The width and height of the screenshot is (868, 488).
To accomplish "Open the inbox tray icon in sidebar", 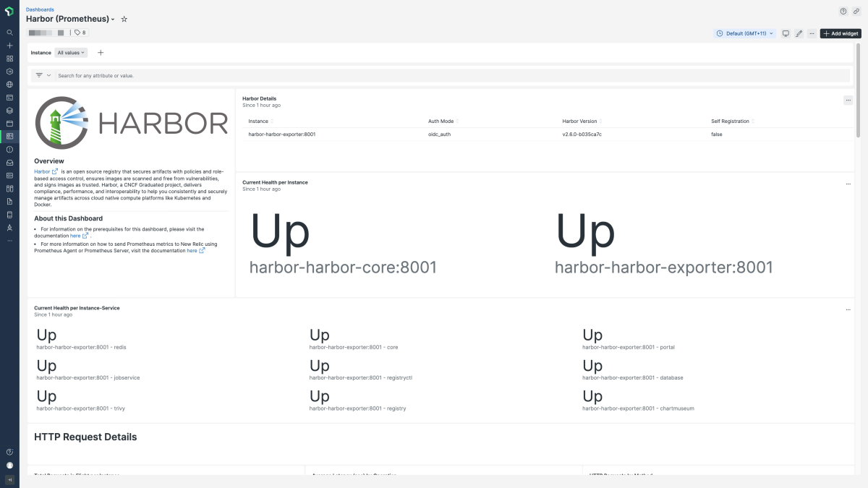I will pyautogui.click(x=9, y=163).
